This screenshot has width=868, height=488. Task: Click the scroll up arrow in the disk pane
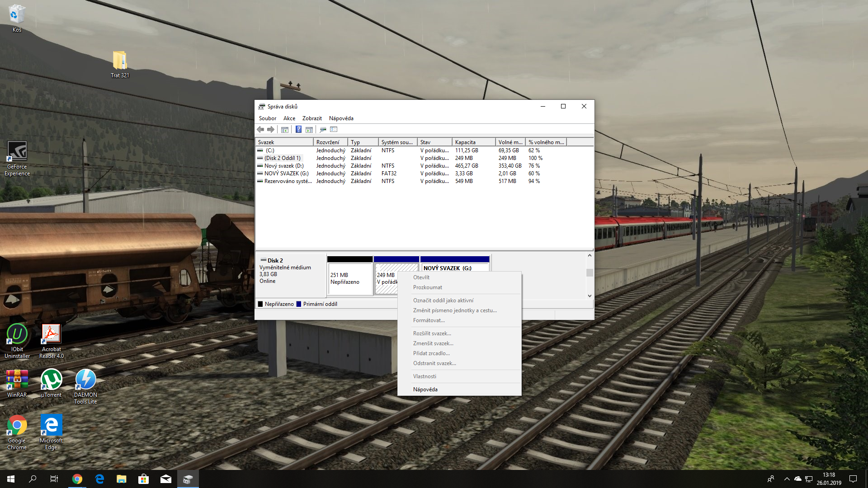pyautogui.click(x=590, y=256)
